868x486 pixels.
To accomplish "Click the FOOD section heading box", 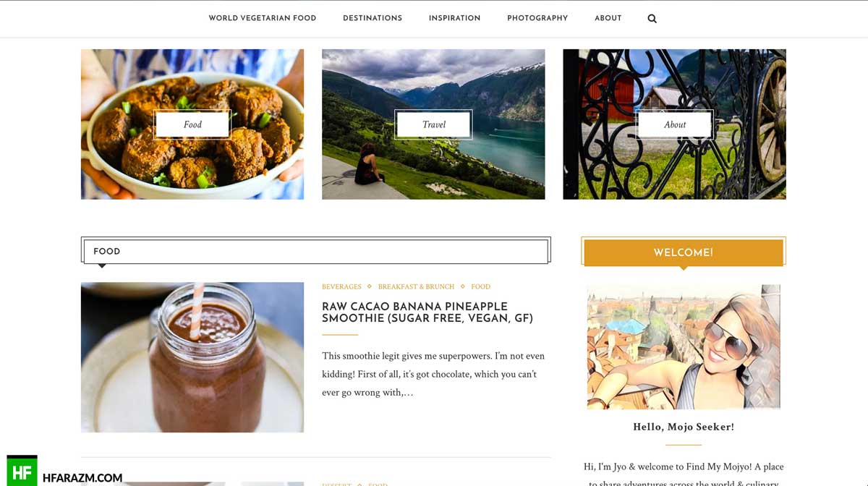I will click(x=316, y=251).
